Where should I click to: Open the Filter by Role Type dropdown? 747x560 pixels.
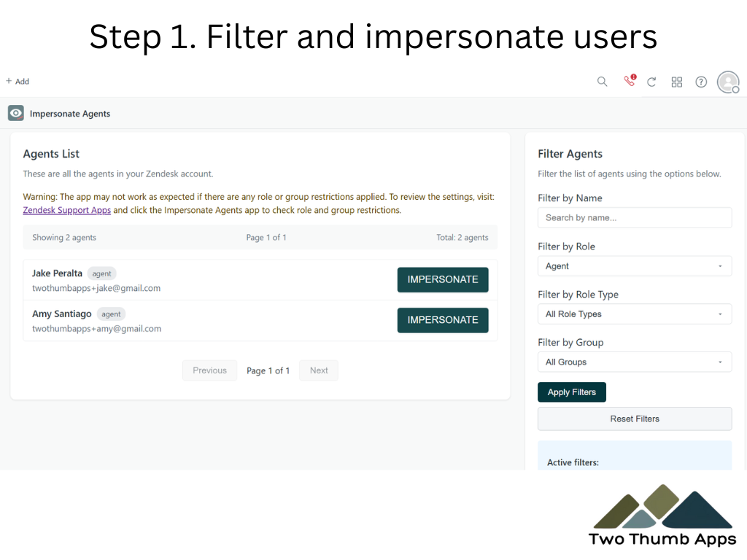[634, 314]
